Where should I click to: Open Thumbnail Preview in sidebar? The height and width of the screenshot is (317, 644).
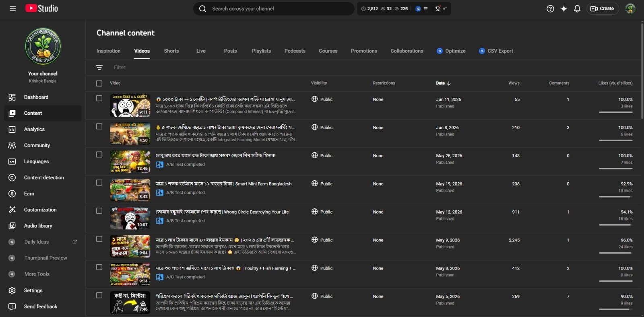pyautogui.click(x=43, y=258)
